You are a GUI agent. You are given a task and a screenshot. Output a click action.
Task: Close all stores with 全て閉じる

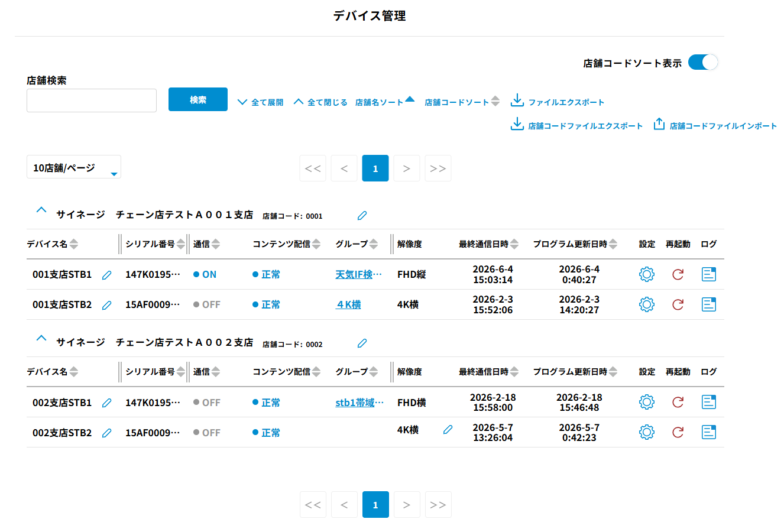320,102
